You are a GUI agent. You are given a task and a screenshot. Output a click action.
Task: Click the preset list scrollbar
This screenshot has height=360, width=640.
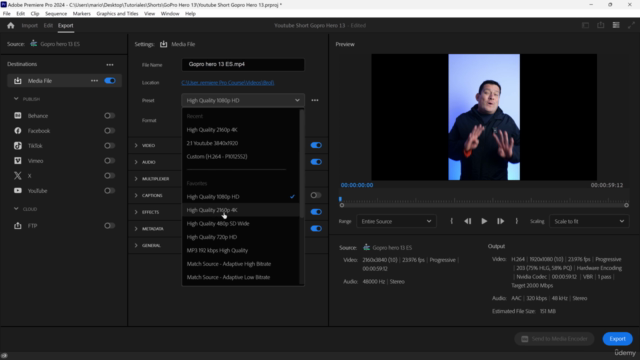click(302, 163)
